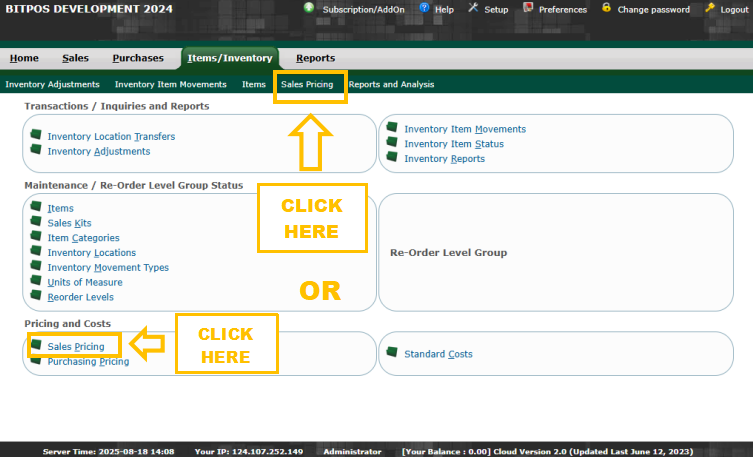Select the Items/Inventory tab
The height and width of the screenshot is (457, 753).
click(230, 58)
